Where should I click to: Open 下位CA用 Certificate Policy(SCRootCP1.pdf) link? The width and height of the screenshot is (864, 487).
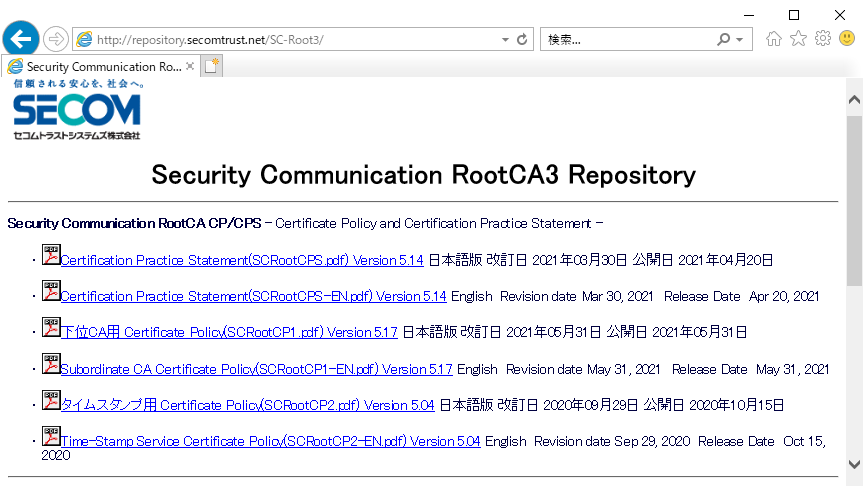pos(229,333)
